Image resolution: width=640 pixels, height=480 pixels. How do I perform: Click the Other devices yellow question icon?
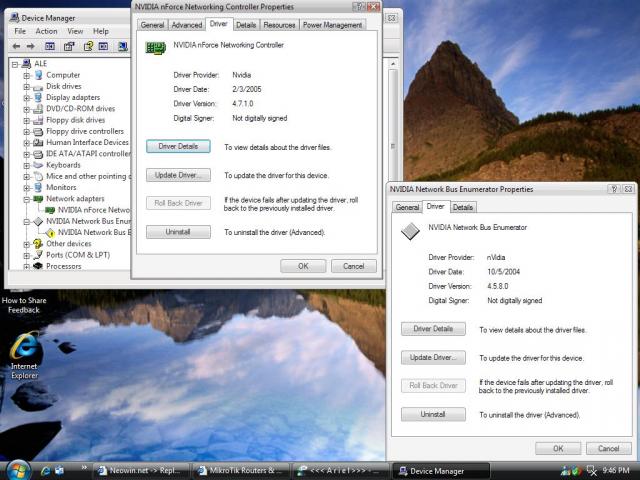click(38, 244)
